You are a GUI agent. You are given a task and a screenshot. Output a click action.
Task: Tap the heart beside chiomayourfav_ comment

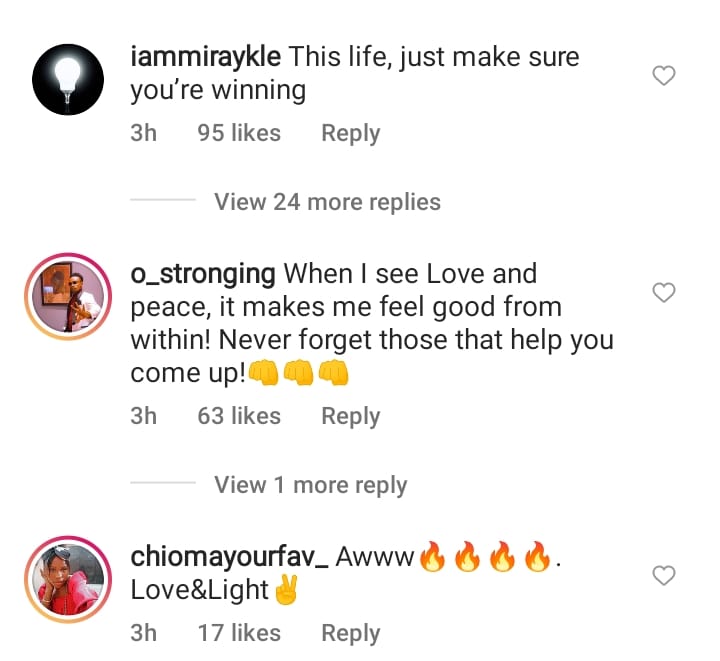click(x=663, y=576)
